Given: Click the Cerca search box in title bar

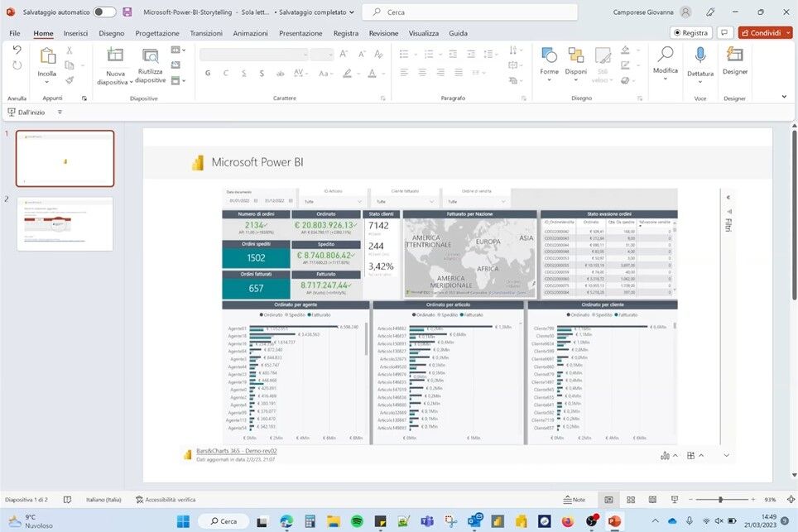Looking at the screenshot, I should (469, 12).
